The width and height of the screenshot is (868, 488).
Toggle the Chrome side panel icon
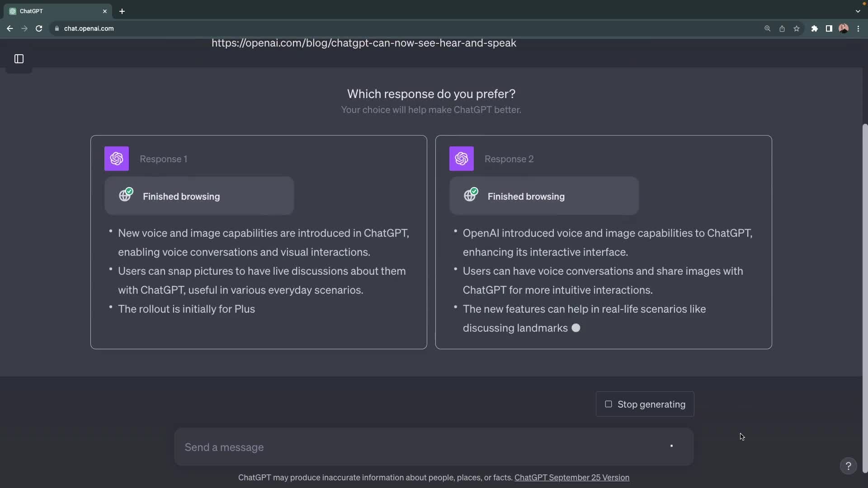829,28
